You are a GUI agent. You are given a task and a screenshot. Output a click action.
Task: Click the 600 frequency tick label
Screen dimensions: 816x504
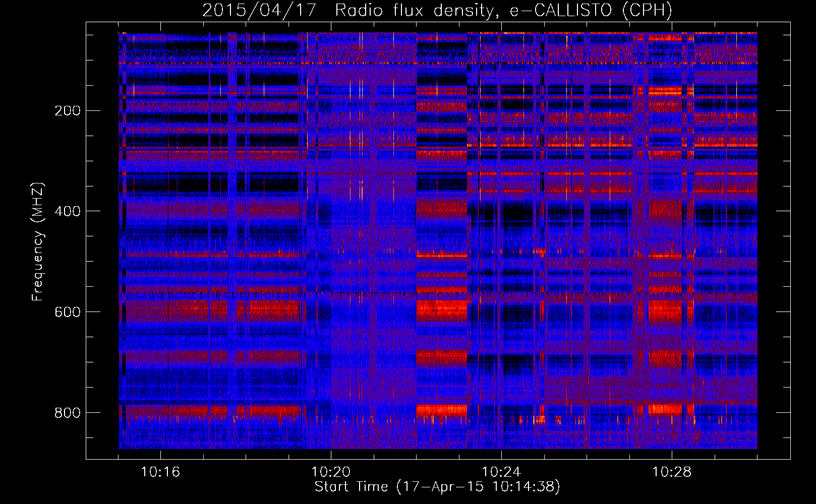(67, 312)
